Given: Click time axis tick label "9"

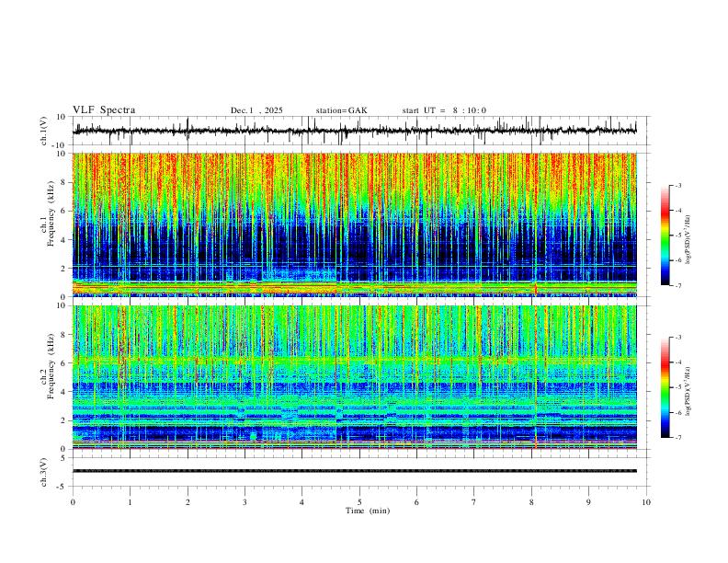Looking at the screenshot, I should coord(588,502).
